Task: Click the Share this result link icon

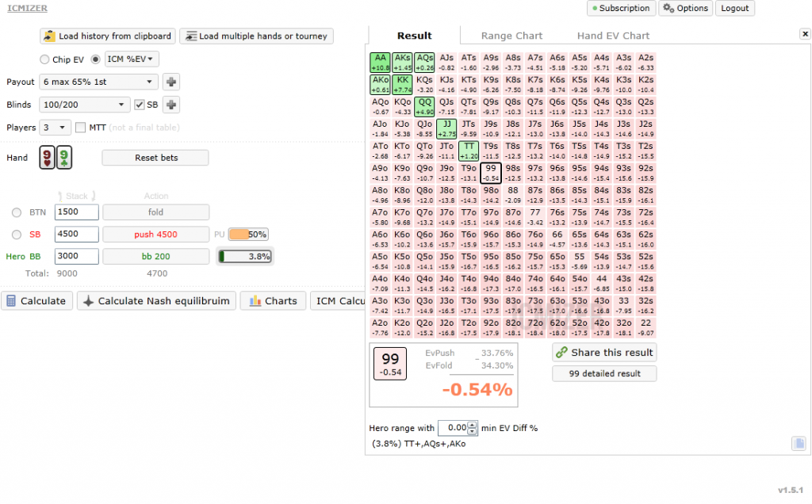Action: (x=561, y=353)
